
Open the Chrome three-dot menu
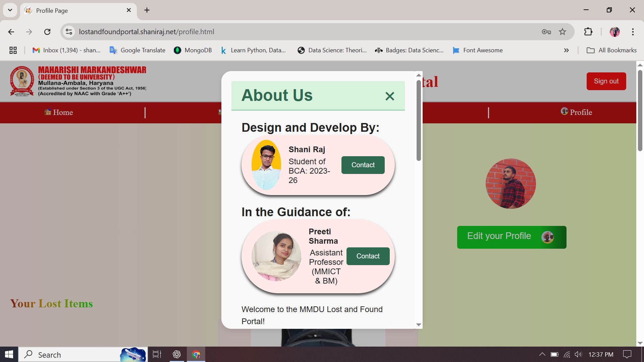coord(633,32)
